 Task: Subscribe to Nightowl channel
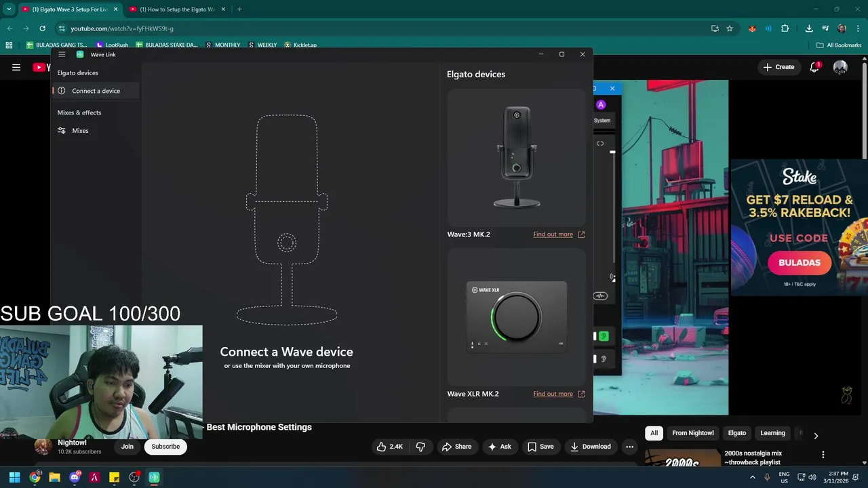pos(165,447)
